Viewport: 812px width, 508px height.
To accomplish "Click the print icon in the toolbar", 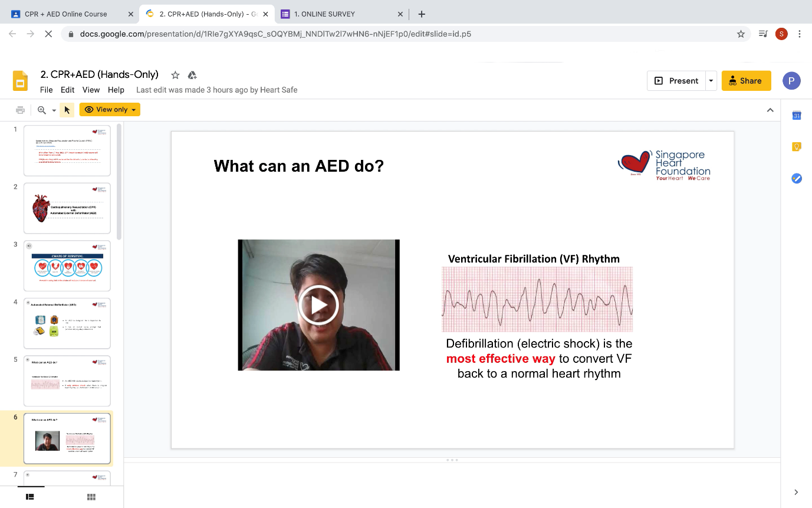I will (x=21, y=110).
